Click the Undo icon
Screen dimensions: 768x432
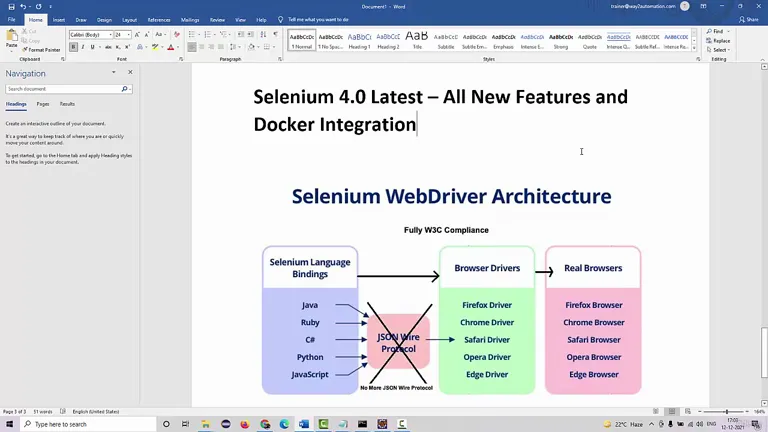pos(23,6)
